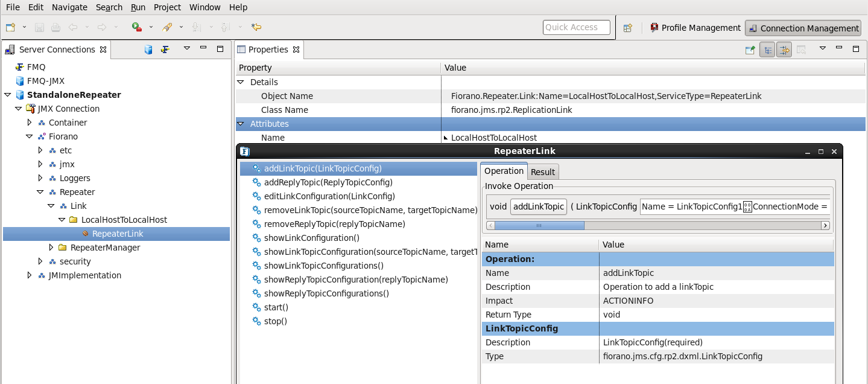
Task: Expand the security tree node
Action: [x=40, y=261]
